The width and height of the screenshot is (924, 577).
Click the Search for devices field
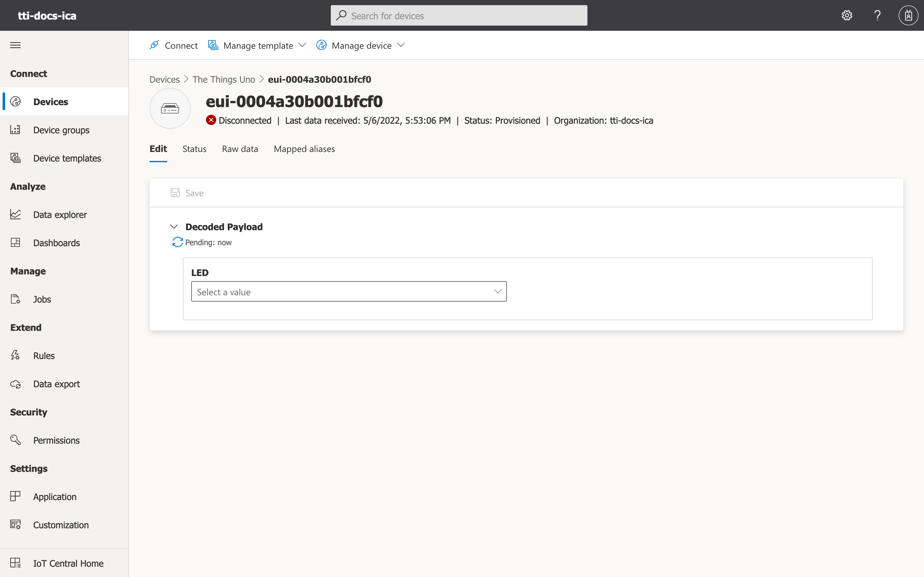point(458,15)
